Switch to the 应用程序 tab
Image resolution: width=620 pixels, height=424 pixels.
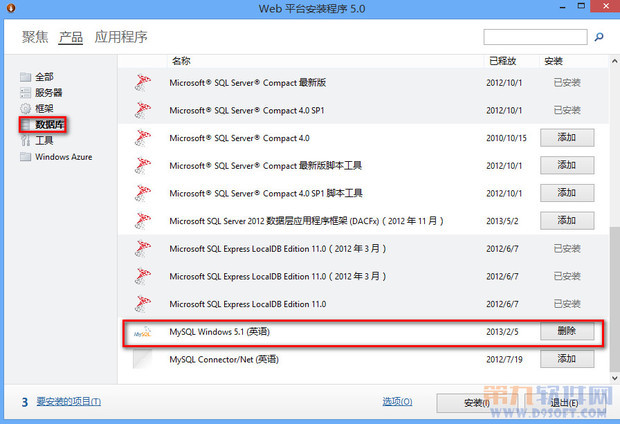click(121, 37)
